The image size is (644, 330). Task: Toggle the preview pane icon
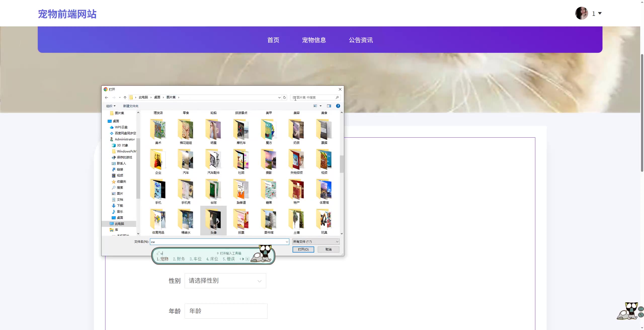coord(329,106)
